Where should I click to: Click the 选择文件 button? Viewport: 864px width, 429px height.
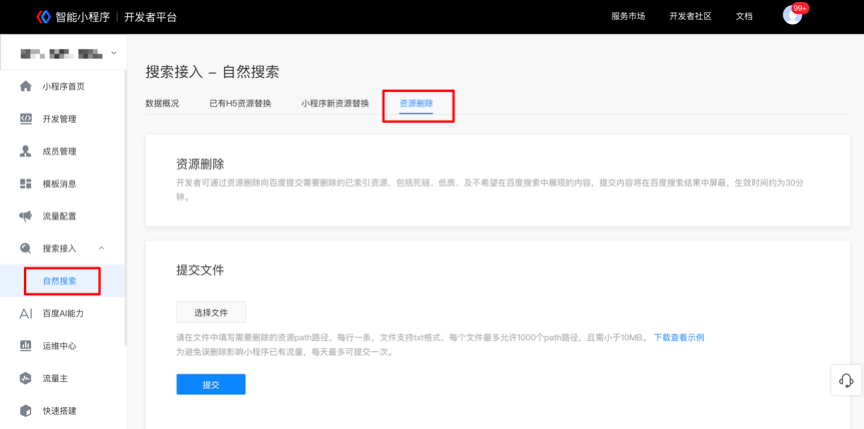[x=211, y=312]
